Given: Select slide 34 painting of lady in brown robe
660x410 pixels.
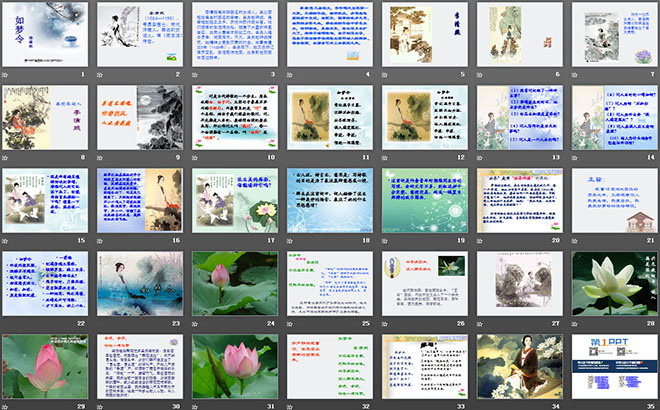Looking at the screenshot, I should (519, 366).
